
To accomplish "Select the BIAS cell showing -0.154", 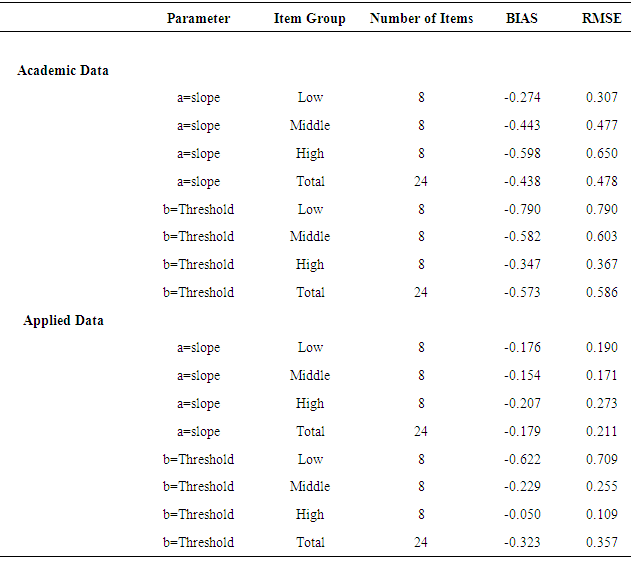I will (x=522, y=376).
